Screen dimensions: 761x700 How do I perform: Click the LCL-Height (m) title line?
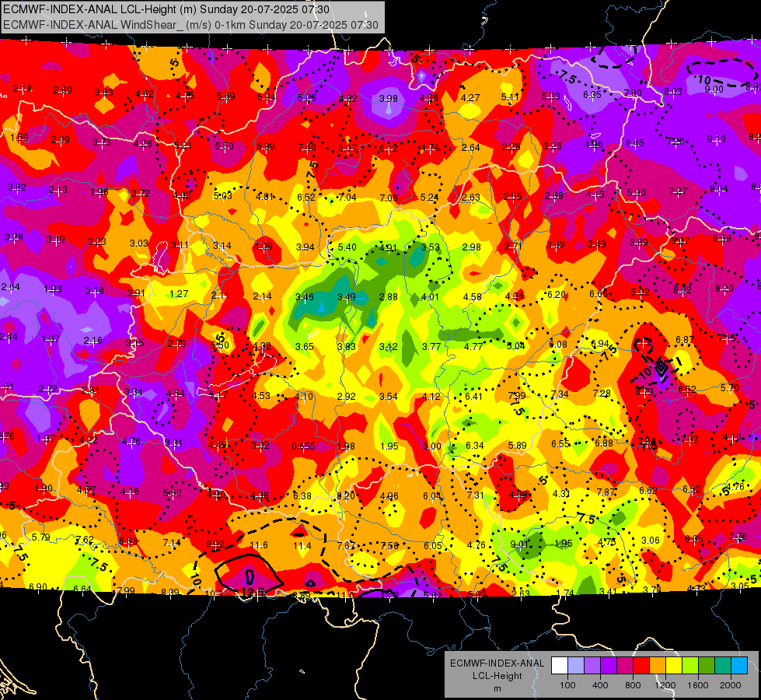pos(166,9)
